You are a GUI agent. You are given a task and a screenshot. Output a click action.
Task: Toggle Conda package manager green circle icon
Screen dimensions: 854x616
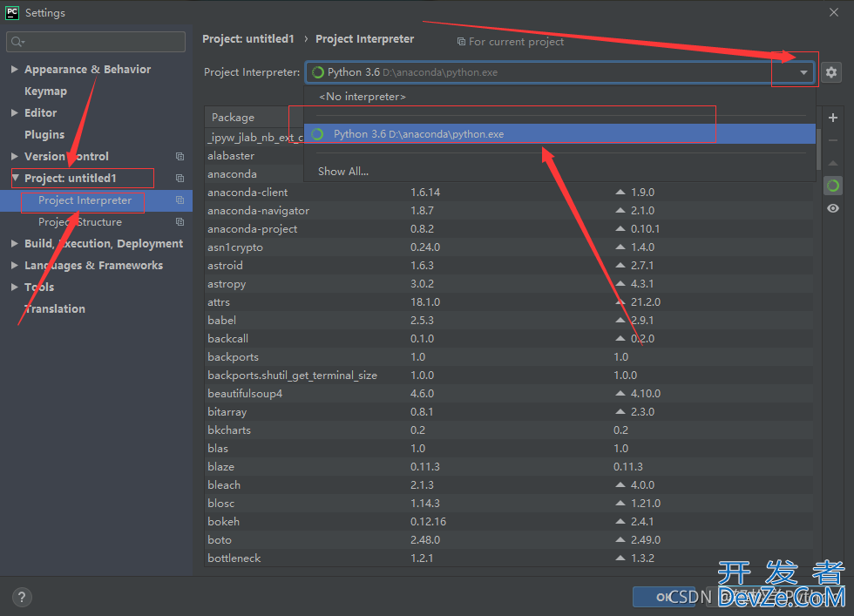[x=833, y=186]
